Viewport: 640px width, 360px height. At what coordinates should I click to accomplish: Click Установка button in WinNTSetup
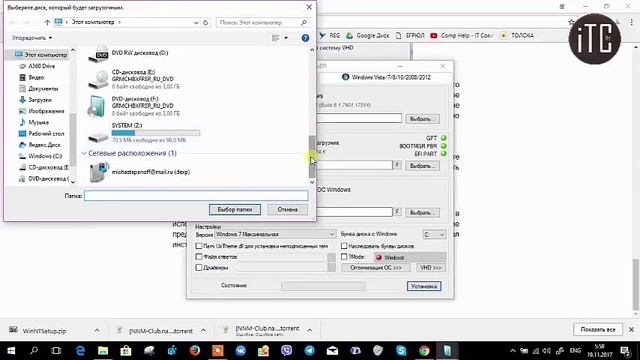(424, 286)
